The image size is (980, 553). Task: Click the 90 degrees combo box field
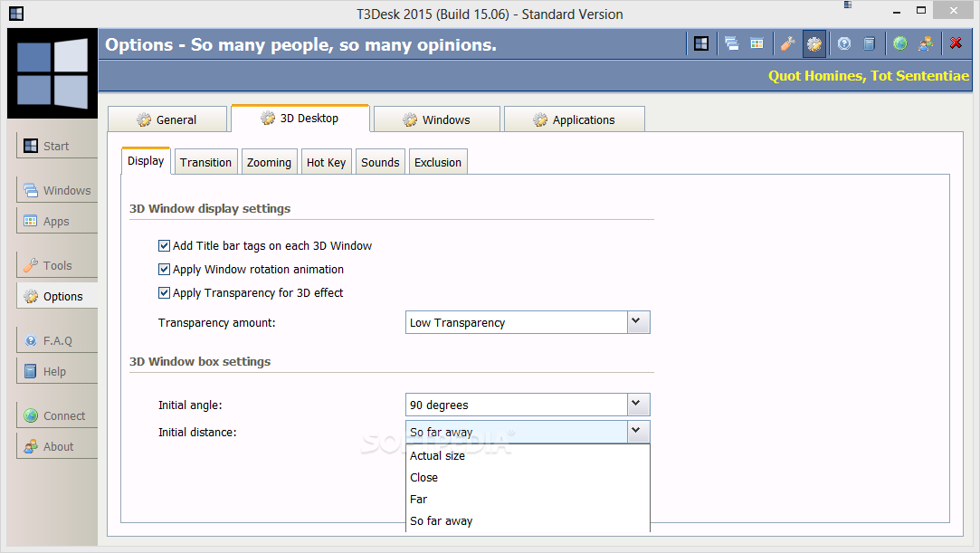(x=517, y=405)
